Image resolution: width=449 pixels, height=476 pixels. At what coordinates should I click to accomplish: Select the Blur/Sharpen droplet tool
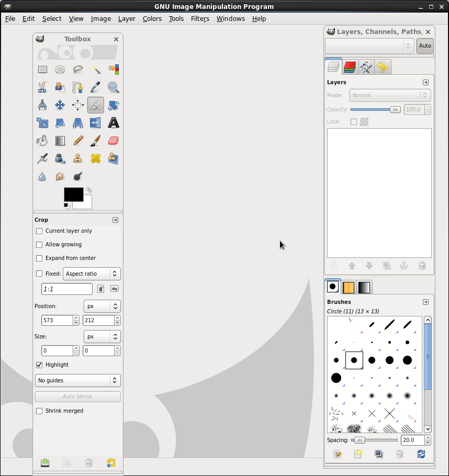point(42,176)
